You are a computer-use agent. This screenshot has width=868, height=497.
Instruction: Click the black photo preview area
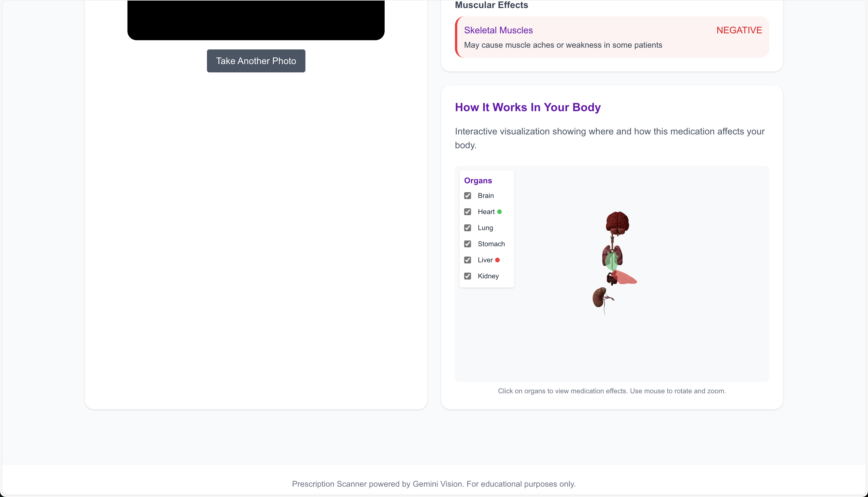tap(256, 20)
